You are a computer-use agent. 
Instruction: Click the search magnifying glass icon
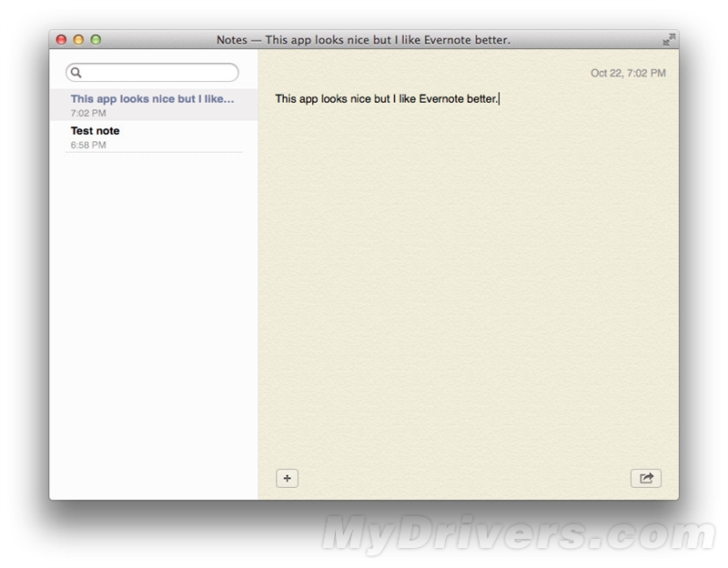click(76, 73)
